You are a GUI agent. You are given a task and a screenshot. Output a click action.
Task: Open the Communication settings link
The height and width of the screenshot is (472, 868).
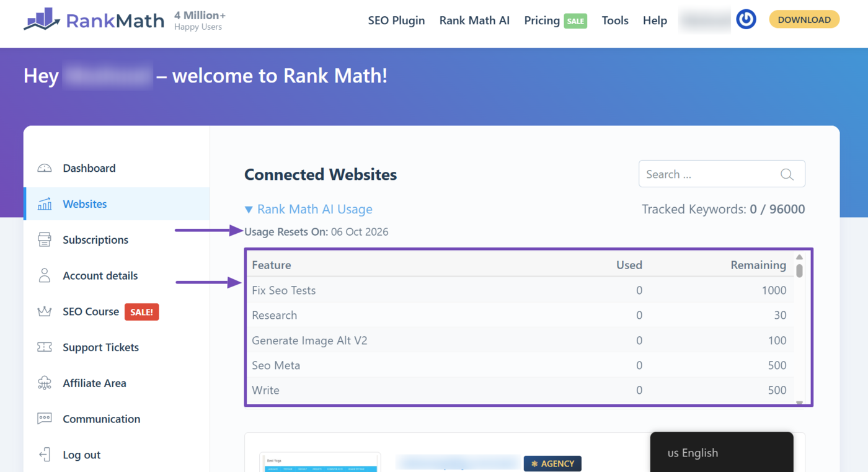[x=102, y=419]
